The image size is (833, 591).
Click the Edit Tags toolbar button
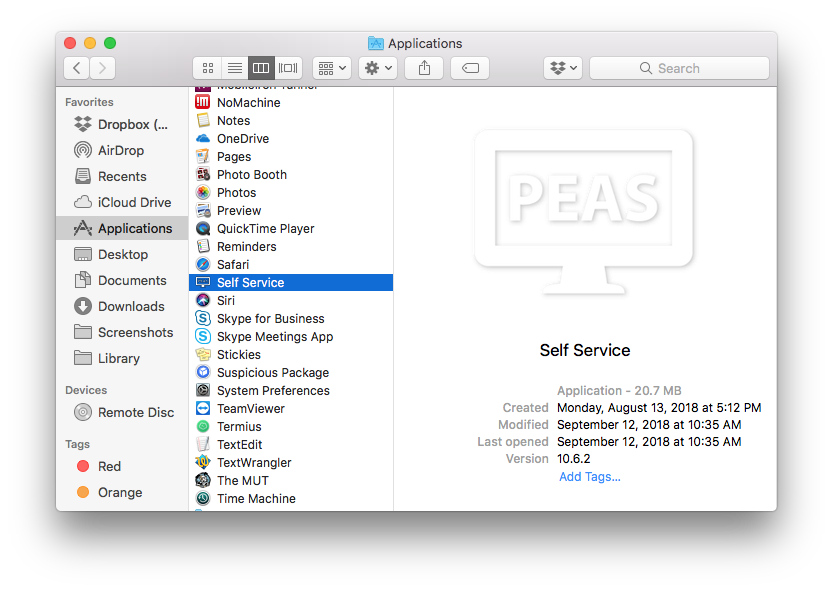(470, 68)
